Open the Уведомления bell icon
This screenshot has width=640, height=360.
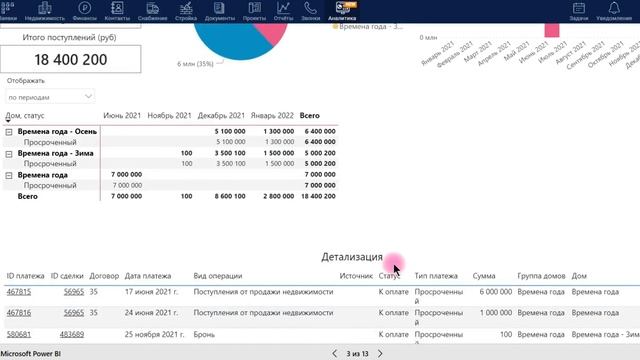614,8
